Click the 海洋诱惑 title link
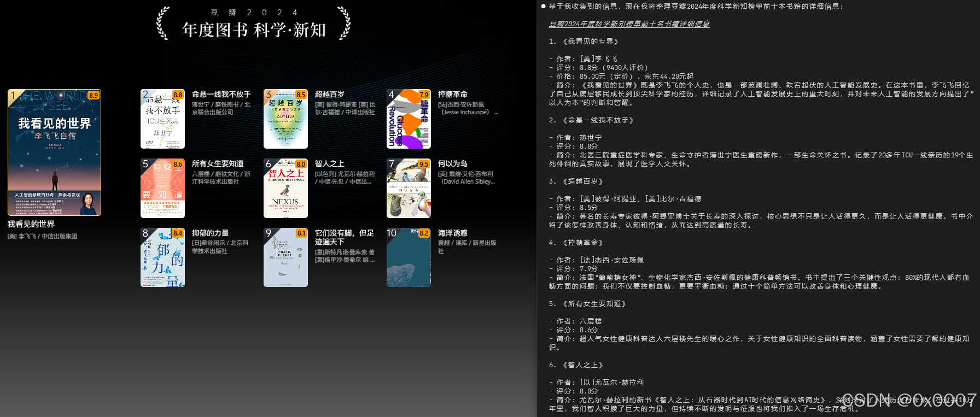The height and width of the screenshot is (417, 980). pyautogui.click(x=453, y=233)
